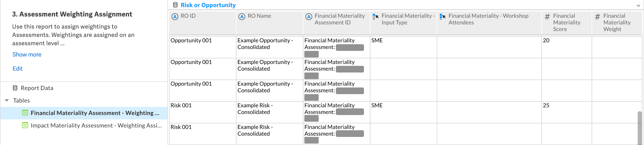Select the Financial Materiality - Input Type header

(404, 23)
